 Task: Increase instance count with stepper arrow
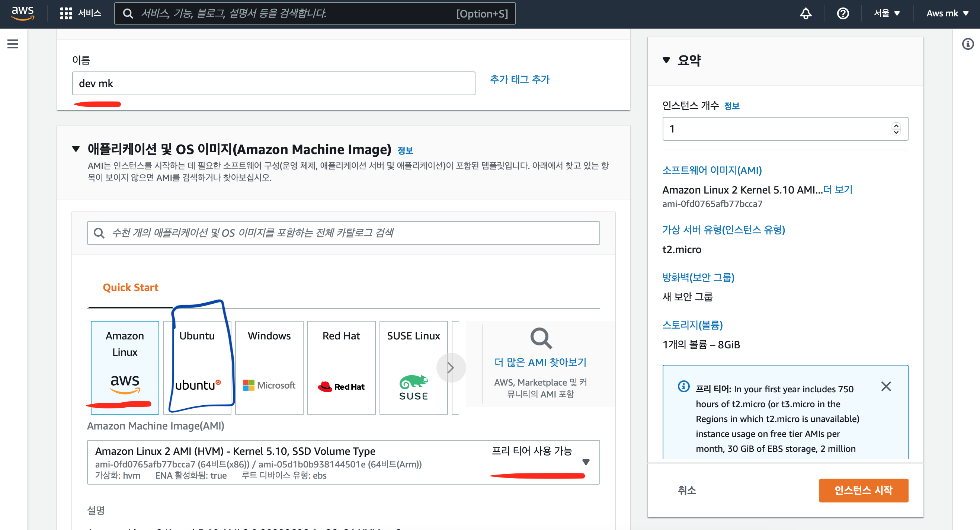tap(896, 125)
